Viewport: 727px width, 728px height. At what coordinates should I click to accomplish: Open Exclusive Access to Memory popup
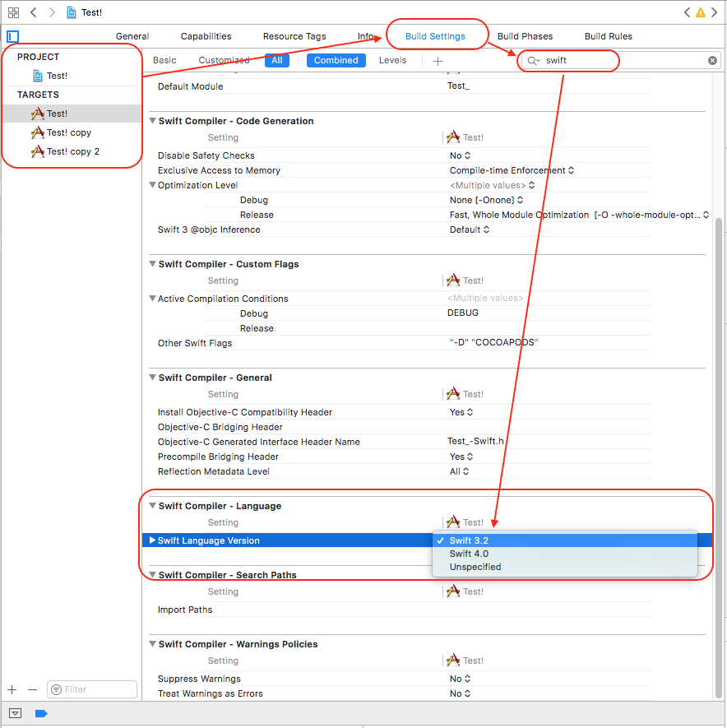point(512,170)
